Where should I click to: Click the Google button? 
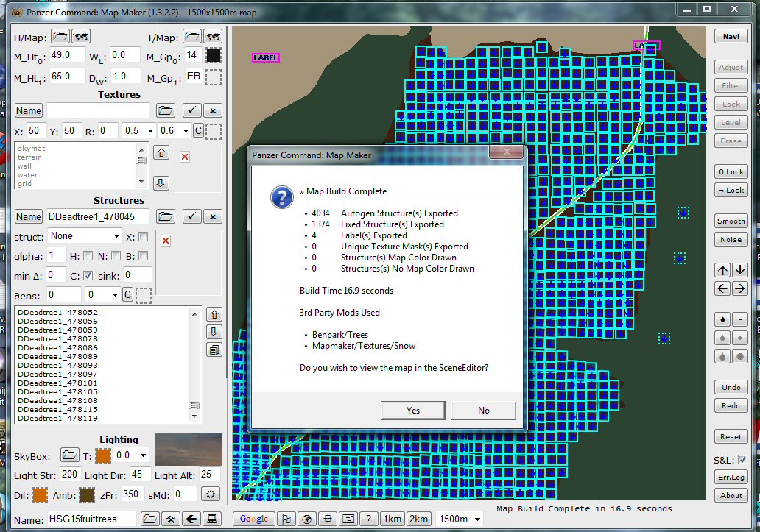[254, 519]
